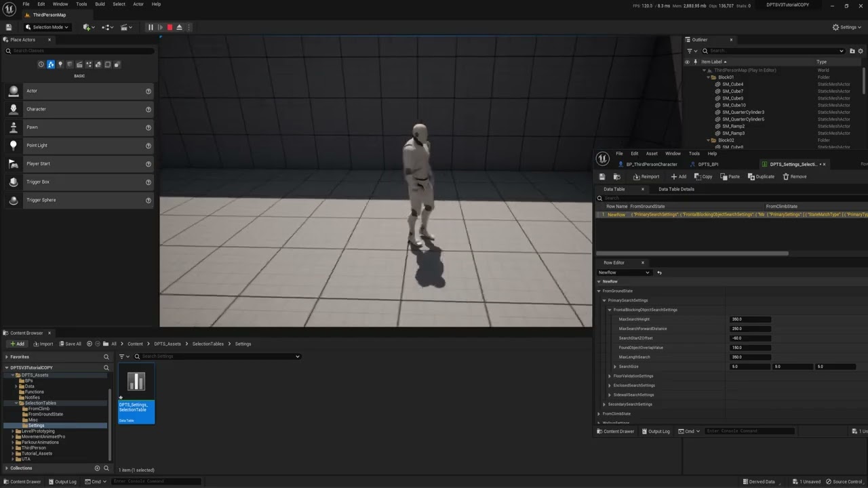The height and width of the screenshot is (488, 868).
Task: Select the Basic actors category icon
Action: [x=50, y=64]
